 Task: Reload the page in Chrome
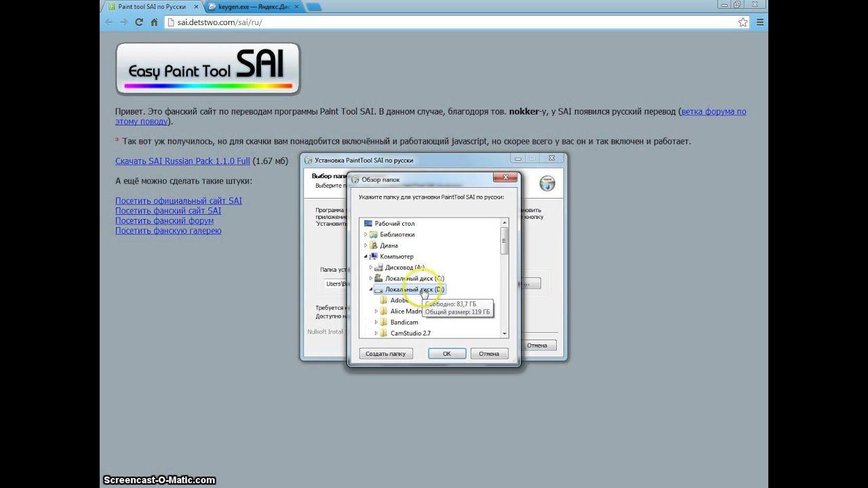[x=139, y=22]
